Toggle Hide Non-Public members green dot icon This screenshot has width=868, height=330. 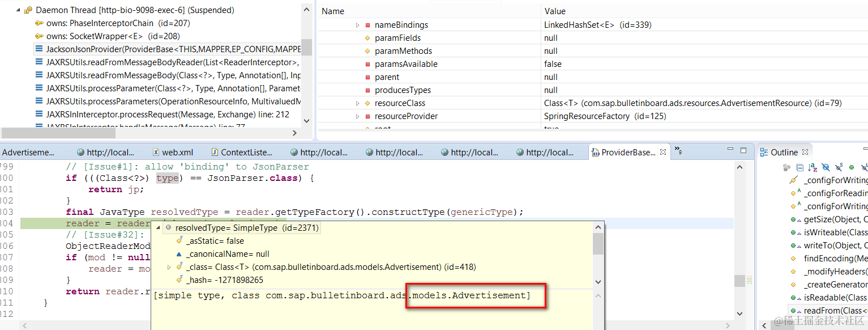(851, 167)
